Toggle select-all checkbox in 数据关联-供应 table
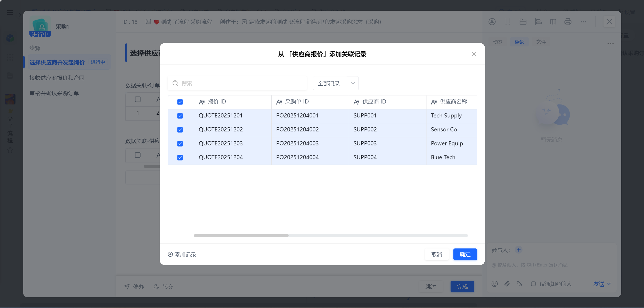This screenshot has width=644, height=308. coord(138,155)
